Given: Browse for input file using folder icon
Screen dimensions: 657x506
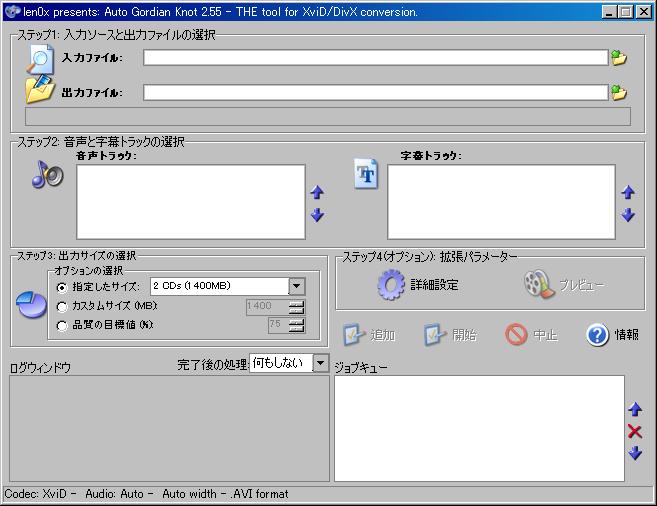Looking at the screenshot, I should (618, 57).
